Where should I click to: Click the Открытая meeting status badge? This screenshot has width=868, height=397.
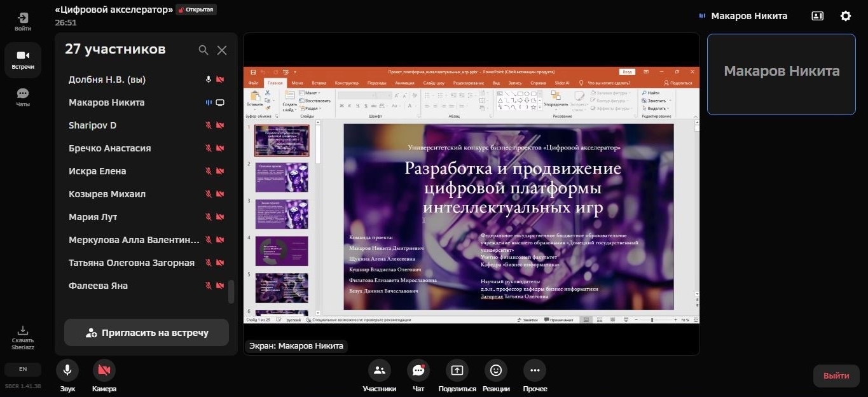coord(196,10)
